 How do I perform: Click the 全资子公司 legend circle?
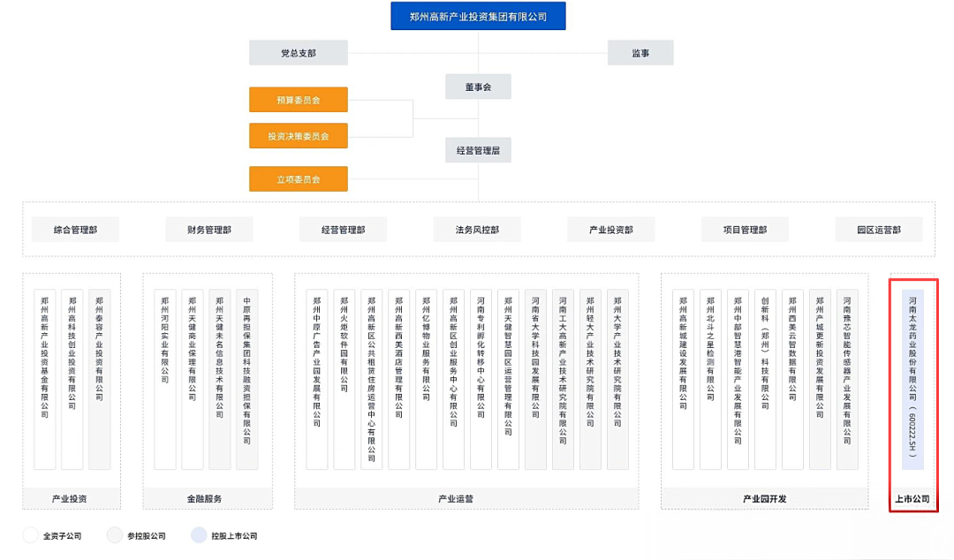coord(30,535)
